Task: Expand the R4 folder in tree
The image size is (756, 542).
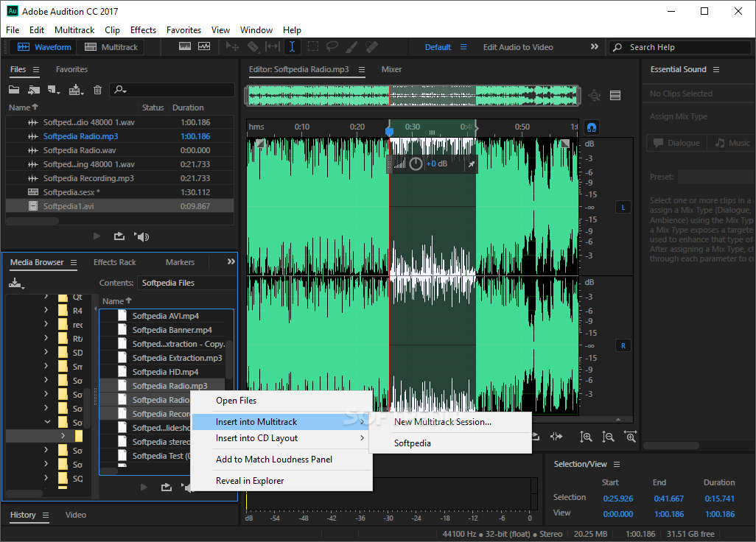Action: pos(46,310)
